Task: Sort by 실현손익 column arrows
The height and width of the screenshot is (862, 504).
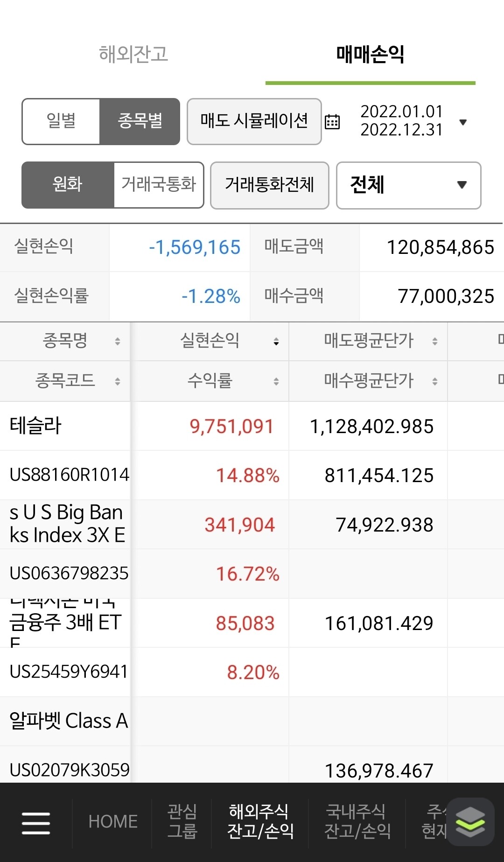Action: tap(276, 341)
